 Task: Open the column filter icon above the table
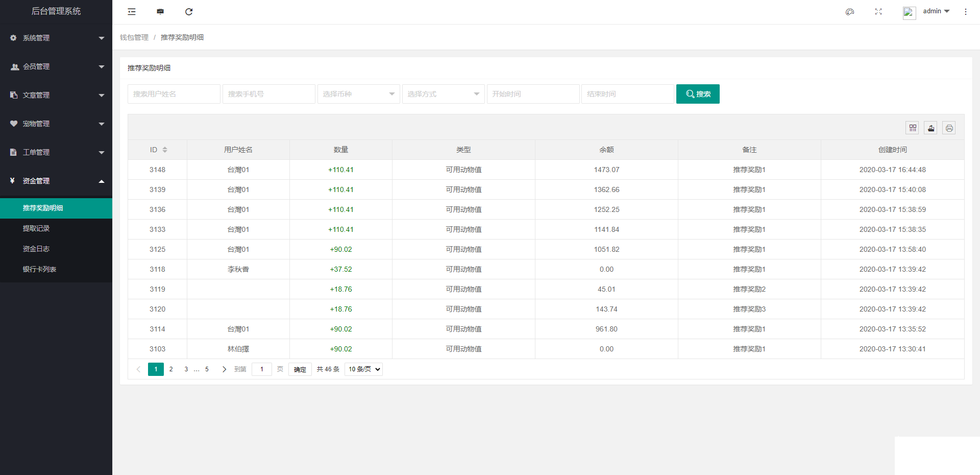913,128
